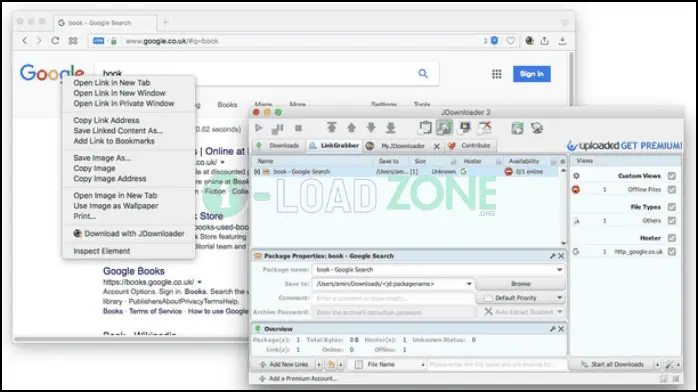This screenshot has width=698, height=392.
Task: Click Add a Premium Account
Action: click(298, 379)
